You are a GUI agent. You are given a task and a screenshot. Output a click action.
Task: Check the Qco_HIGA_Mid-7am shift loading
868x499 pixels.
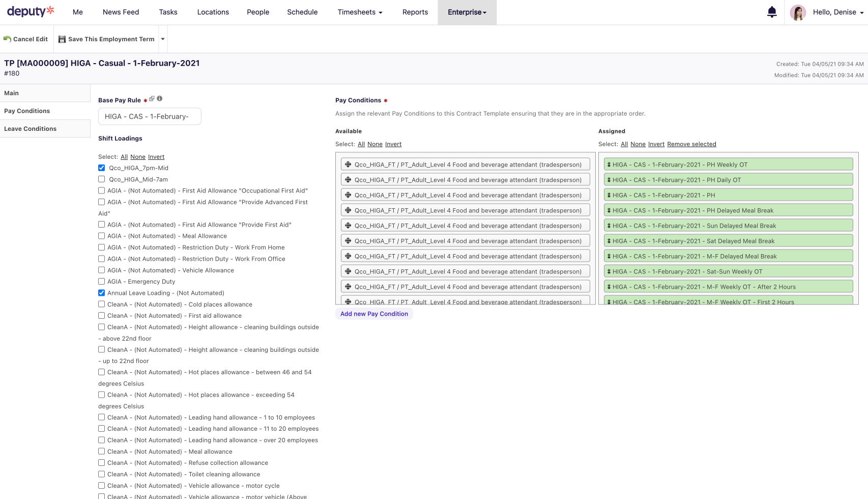click(x=102, y=179)
